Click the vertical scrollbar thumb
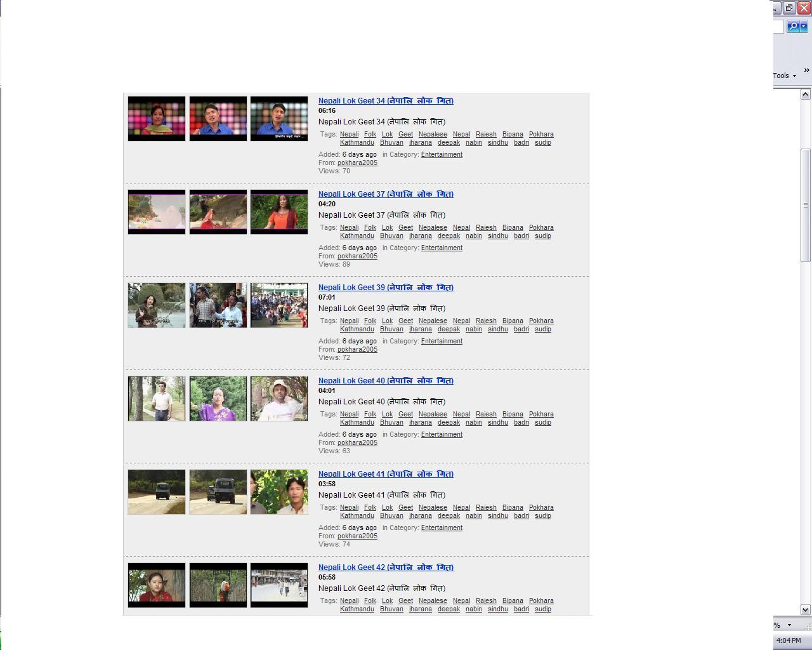This screenshot has width=812, height=650. (805, 204)
